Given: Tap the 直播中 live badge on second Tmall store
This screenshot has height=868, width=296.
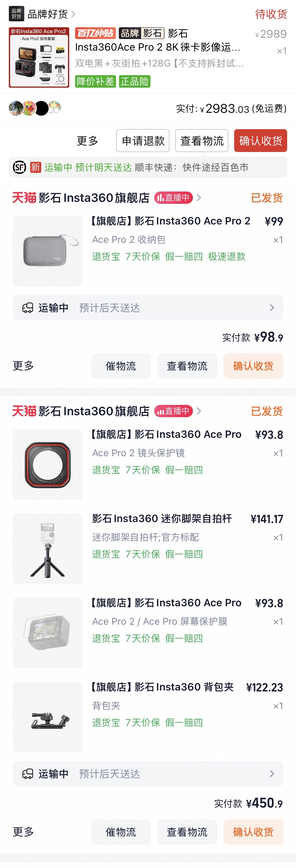Looking at the screenshot, I should [x=174, y=411].
